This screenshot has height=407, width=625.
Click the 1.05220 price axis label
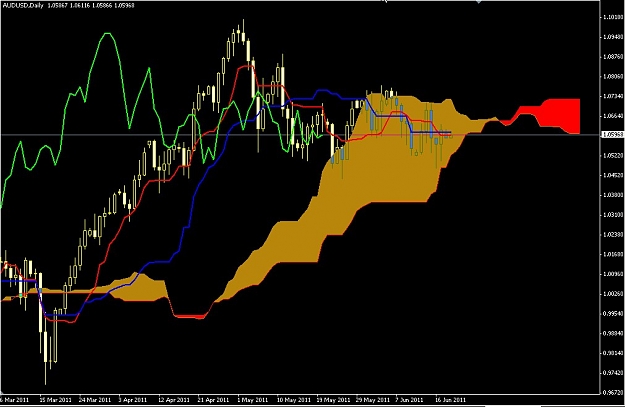tap(614, 155)
